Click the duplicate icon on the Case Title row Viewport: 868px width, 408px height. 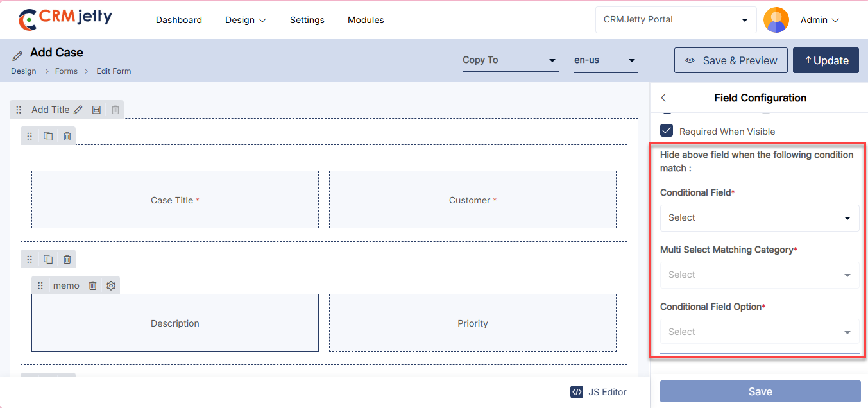(x=48, y=136)
